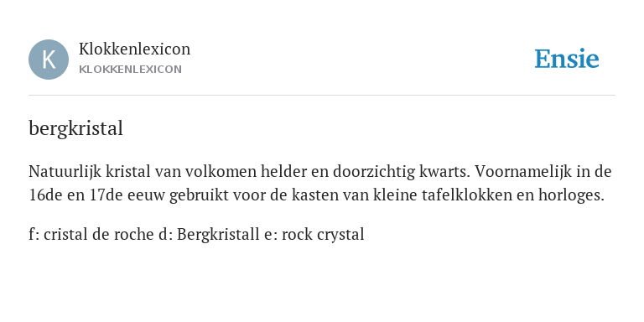Click the horizontal divider below the header

point(322,96)
